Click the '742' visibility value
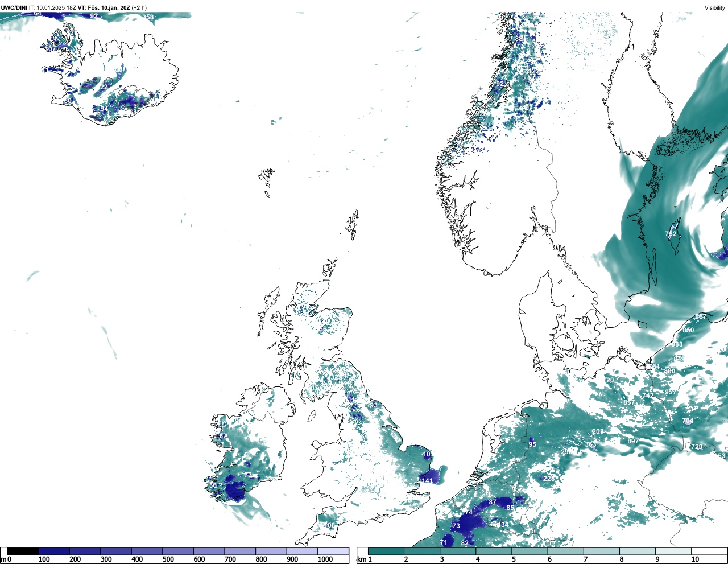 tap(648, 395)
